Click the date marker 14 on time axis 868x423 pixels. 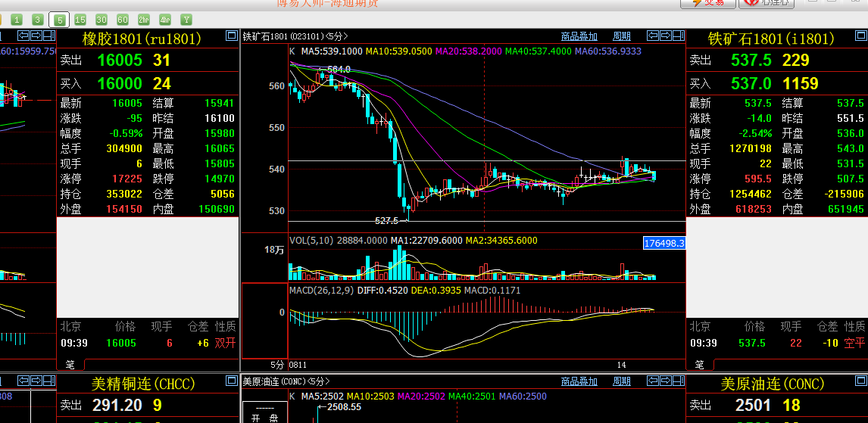click(621, 364)
